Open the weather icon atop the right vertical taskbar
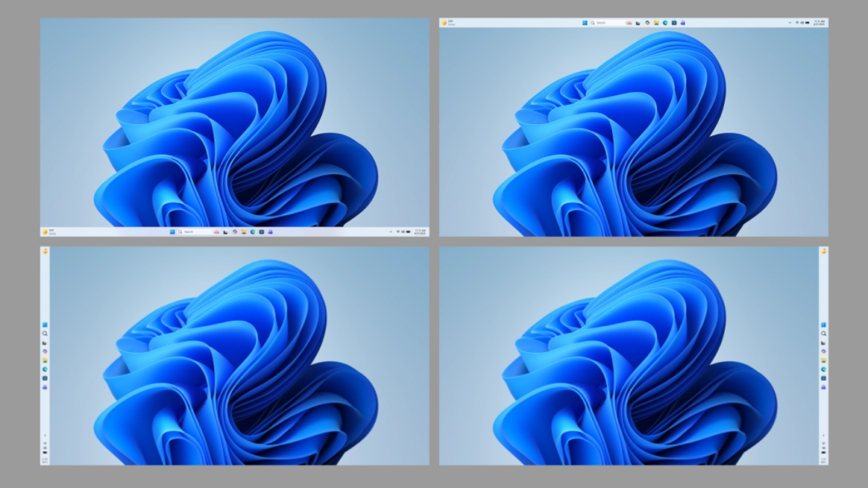Viewport: 868px width, 488px height. pos(824,251)
